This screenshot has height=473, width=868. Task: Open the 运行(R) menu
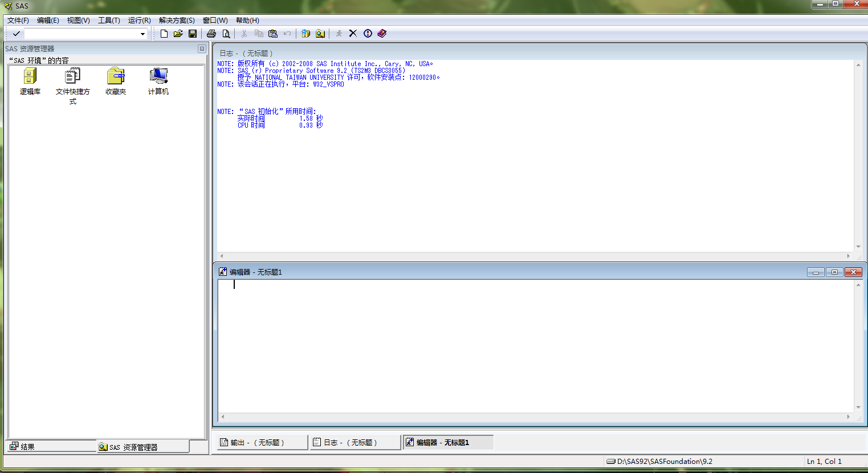[x=139, y=21]
